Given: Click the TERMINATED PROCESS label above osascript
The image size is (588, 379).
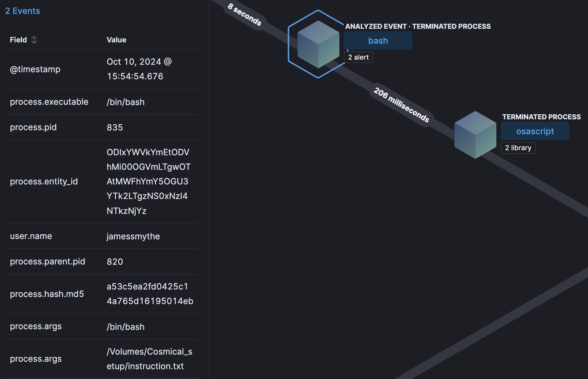Looking at the screenshot, I should point(541,117).
